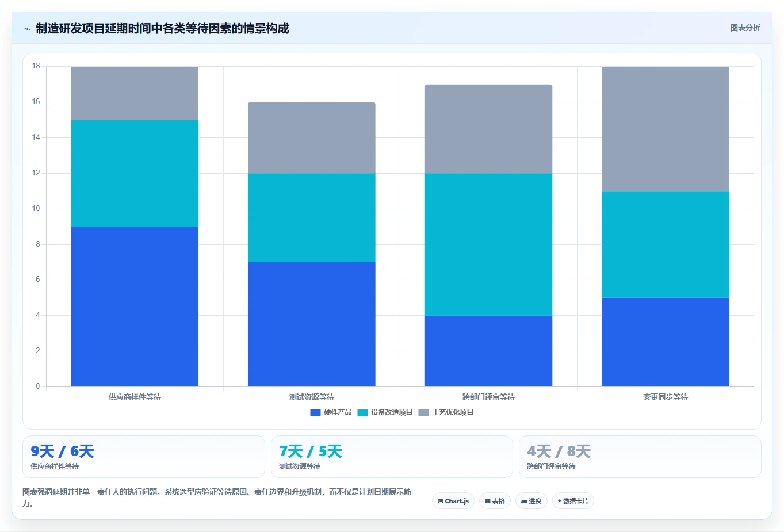Open the 9天 / 6天 summary card
784x532 pixels.
144,457
